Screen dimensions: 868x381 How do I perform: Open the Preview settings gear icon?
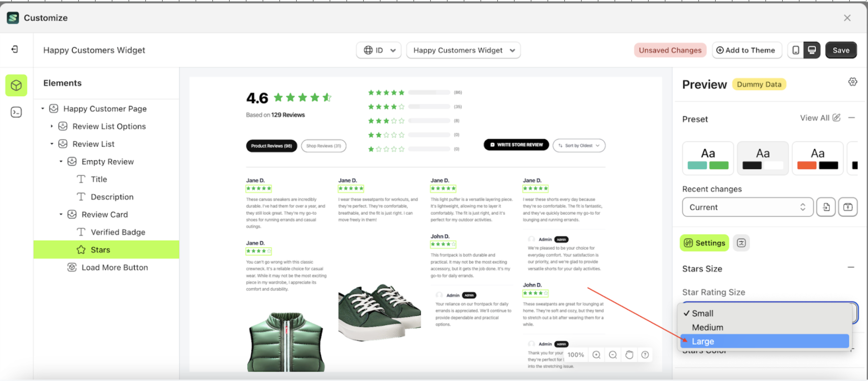[x=853, y=81]
